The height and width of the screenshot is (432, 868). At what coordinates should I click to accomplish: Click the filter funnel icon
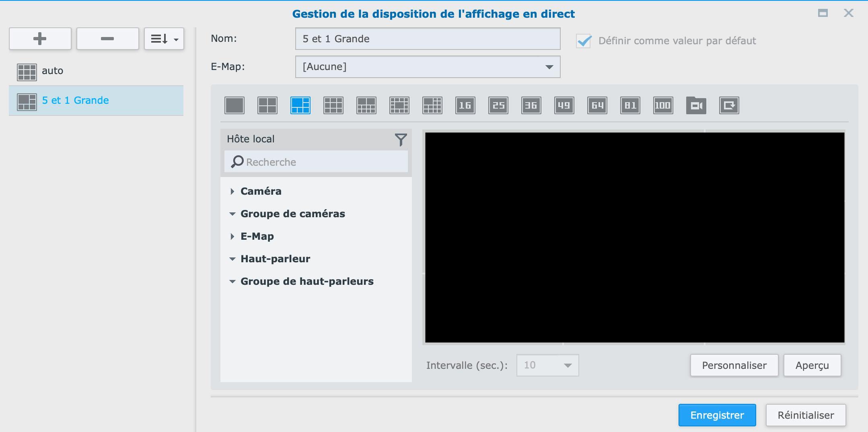401,140
